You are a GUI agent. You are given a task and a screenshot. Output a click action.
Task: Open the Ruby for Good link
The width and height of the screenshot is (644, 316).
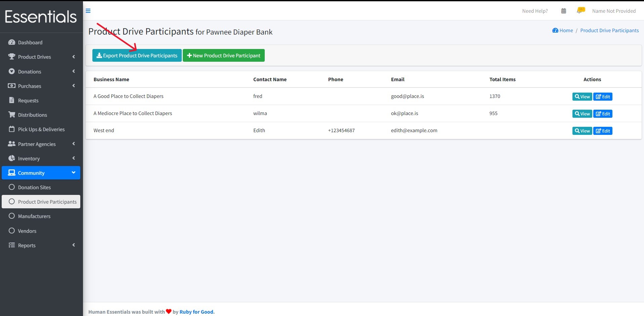(197, 312)
